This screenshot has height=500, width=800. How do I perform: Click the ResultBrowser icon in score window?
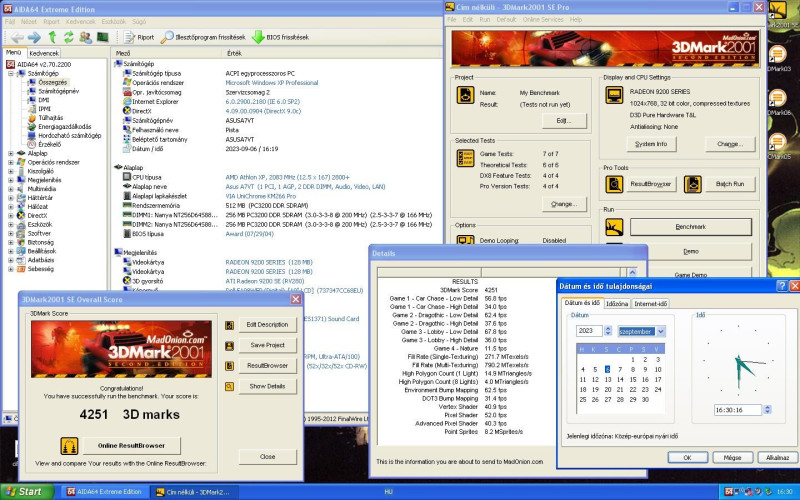pyautogui.click(x=230, y=366)
